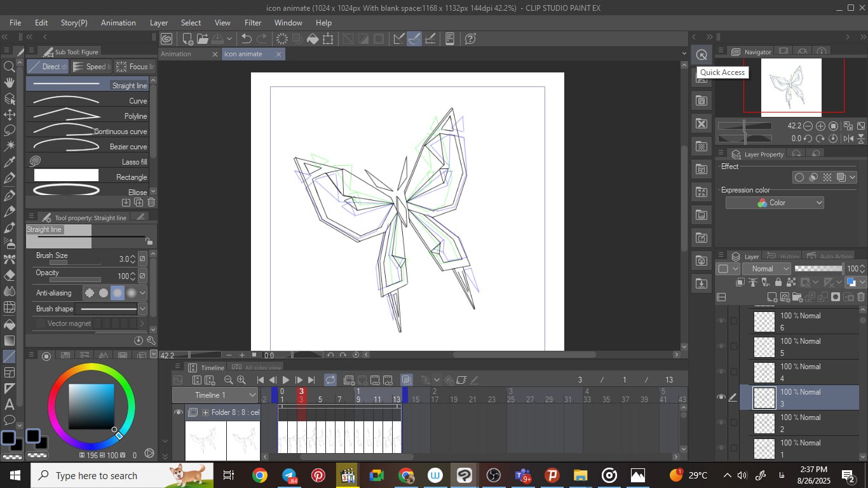Open the Normal blending mode dropdown

(x=767, y=269)
